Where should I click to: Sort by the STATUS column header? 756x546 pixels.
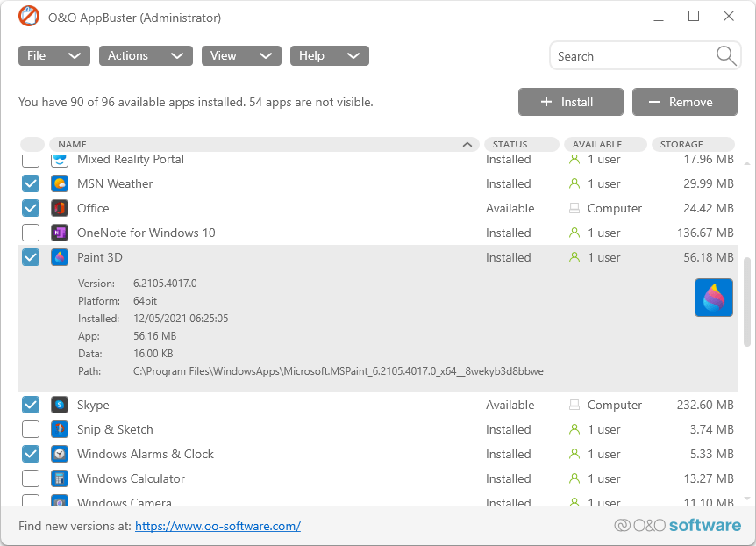[522, 144]
